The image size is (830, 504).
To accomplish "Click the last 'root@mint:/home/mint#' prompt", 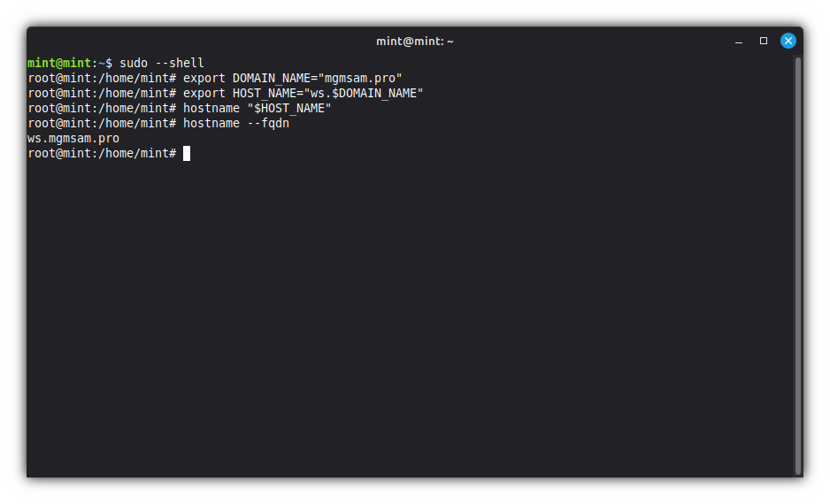I will [102, 153].
